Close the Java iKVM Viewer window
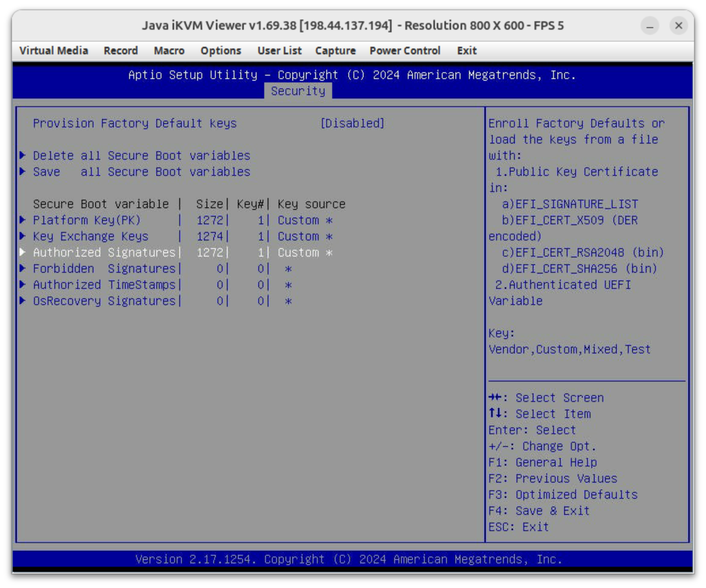Viewport: 706px width, 588px height. tap(678, 26)
